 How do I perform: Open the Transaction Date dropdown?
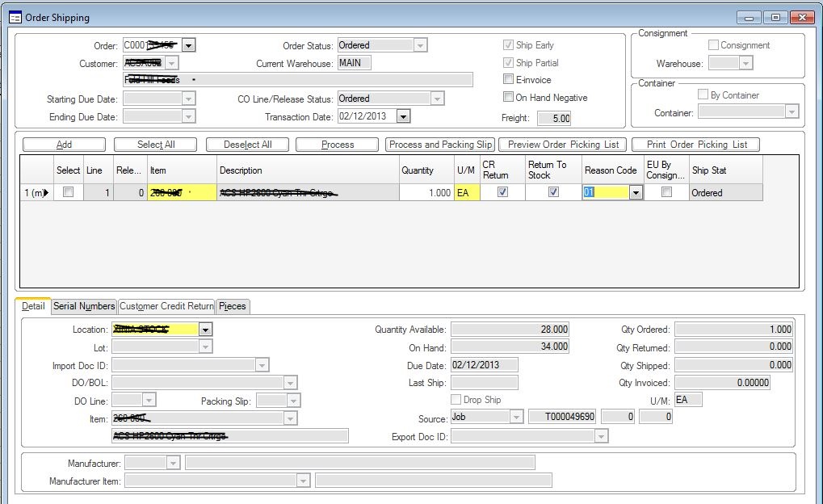tap(403, 116)
